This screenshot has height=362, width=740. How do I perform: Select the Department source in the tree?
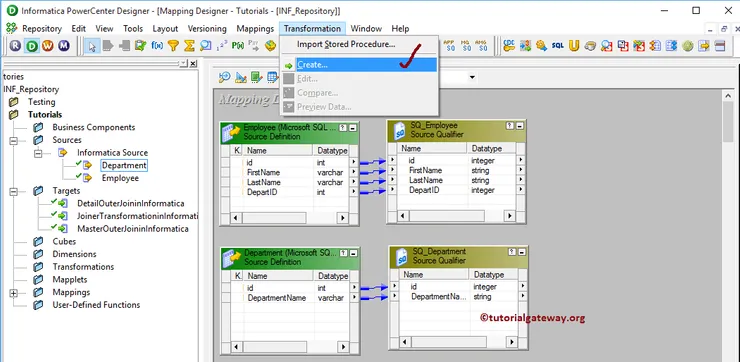pos(124,166)
